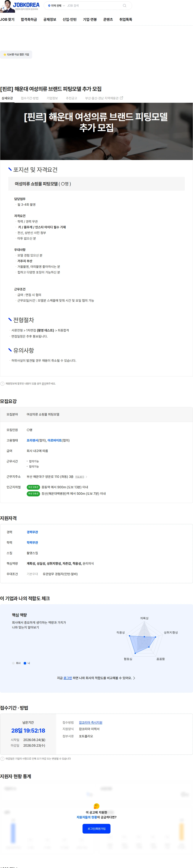Click the 로그인/회원가입 button
Screen dimensions: 193x868
pyautogui.click(x=96, y=828)
